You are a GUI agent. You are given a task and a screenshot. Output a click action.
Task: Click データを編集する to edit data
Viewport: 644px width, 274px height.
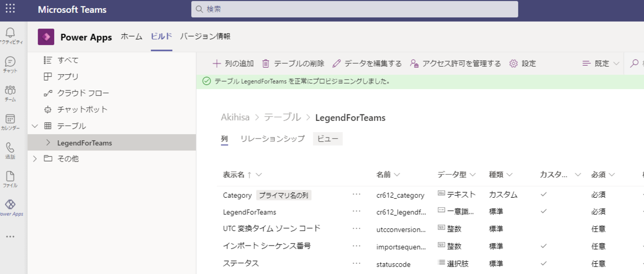[367, 63]
